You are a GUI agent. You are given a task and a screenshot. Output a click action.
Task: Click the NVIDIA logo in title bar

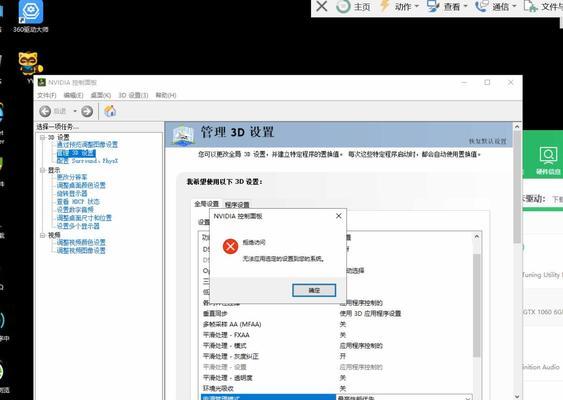tap(42, 82)
